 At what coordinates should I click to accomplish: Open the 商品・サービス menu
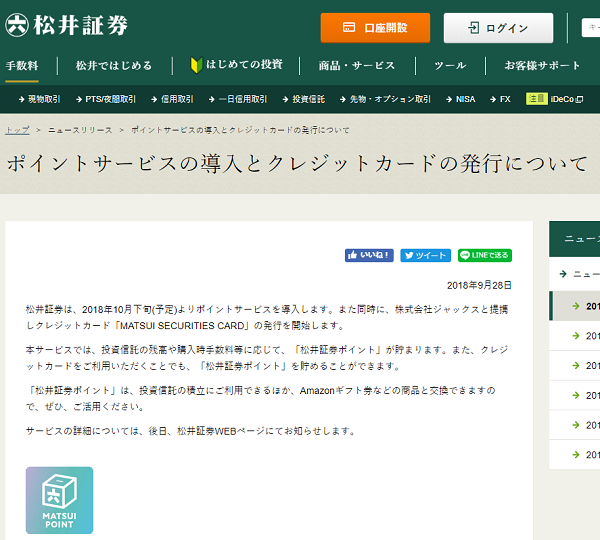357,65
